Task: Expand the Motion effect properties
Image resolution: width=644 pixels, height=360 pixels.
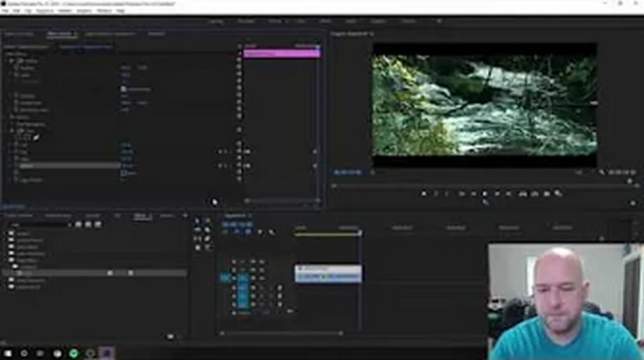Action: click(12, 60)
